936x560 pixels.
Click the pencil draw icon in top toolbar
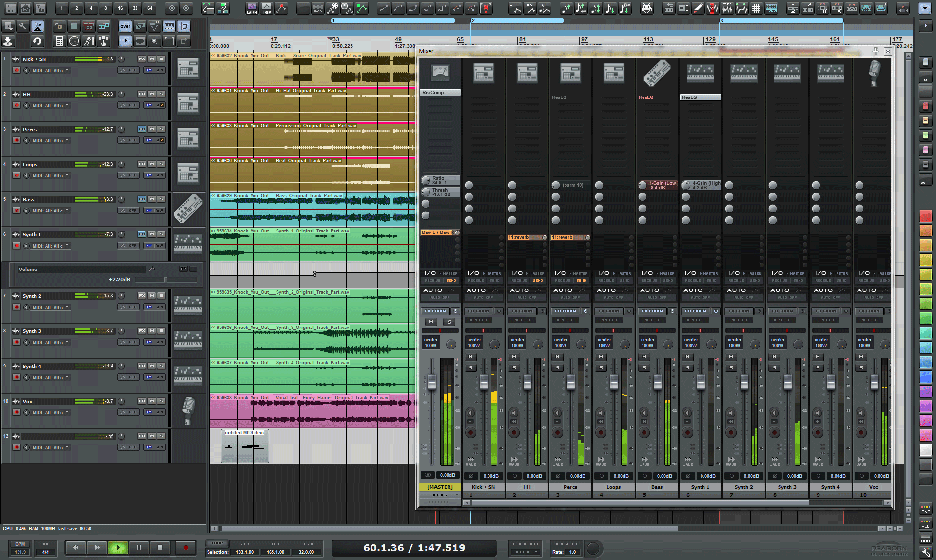point(698,8)
